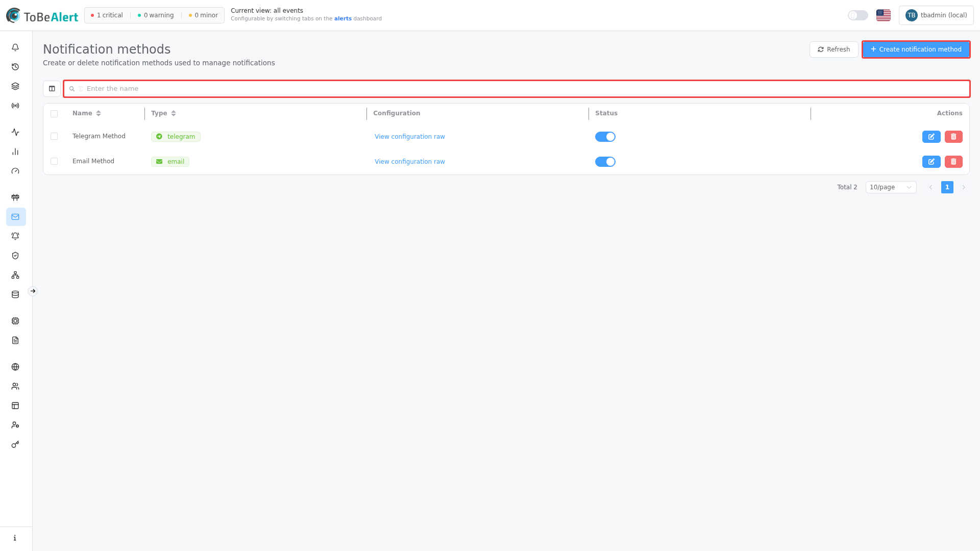Open the activity pulse icon in sidebar

[15, 132]
